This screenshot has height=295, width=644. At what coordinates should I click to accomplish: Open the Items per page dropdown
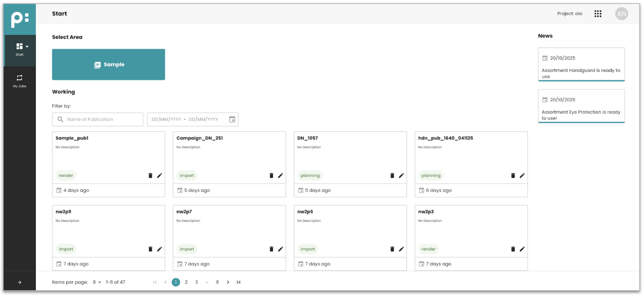[97, 282]
